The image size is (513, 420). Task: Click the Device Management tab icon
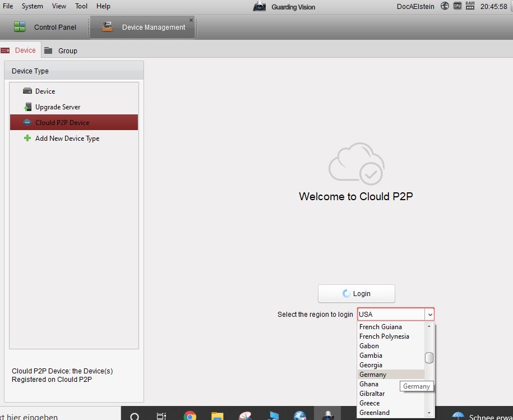click(107, 27)
